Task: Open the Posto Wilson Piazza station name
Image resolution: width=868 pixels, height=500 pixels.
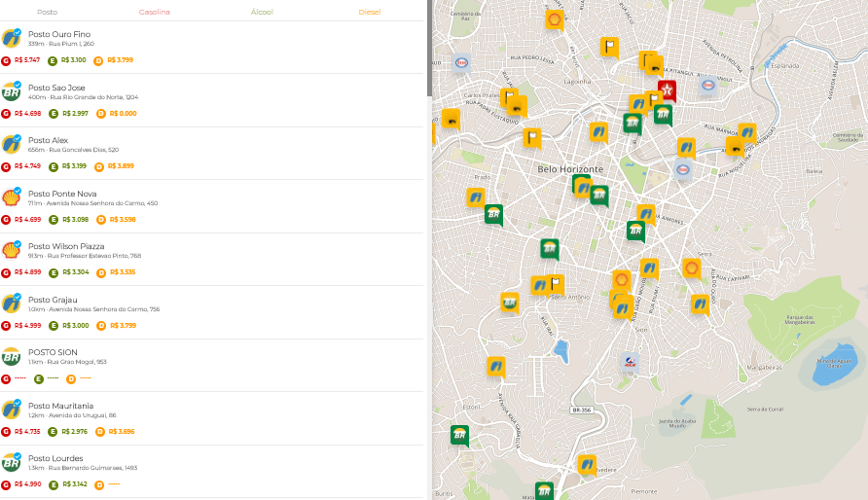Action: click(66, 246)
